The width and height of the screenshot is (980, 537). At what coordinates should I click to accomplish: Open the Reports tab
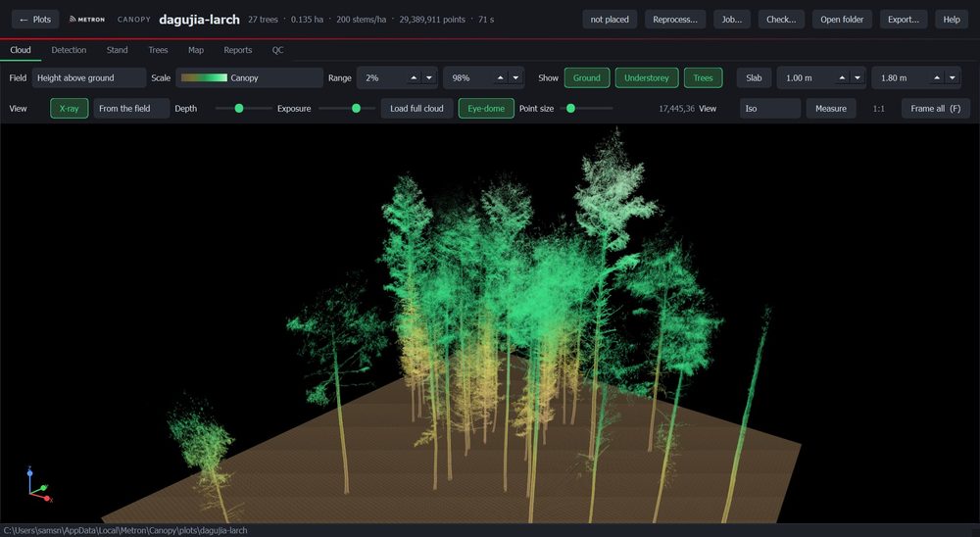(x=237, y=50)
